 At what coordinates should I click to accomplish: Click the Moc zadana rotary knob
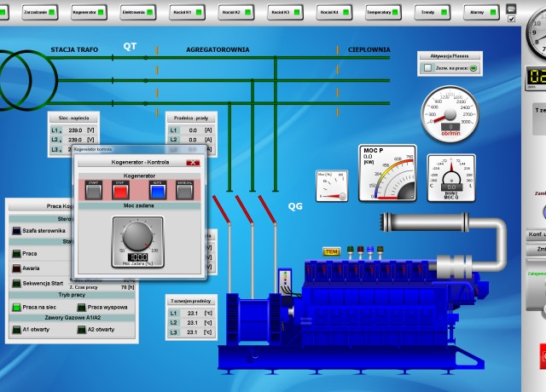137,236
